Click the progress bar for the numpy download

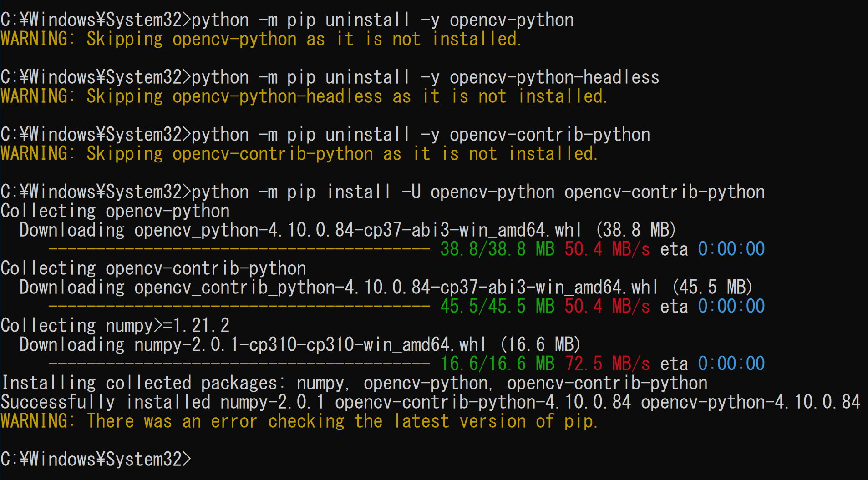click(239, 364)
